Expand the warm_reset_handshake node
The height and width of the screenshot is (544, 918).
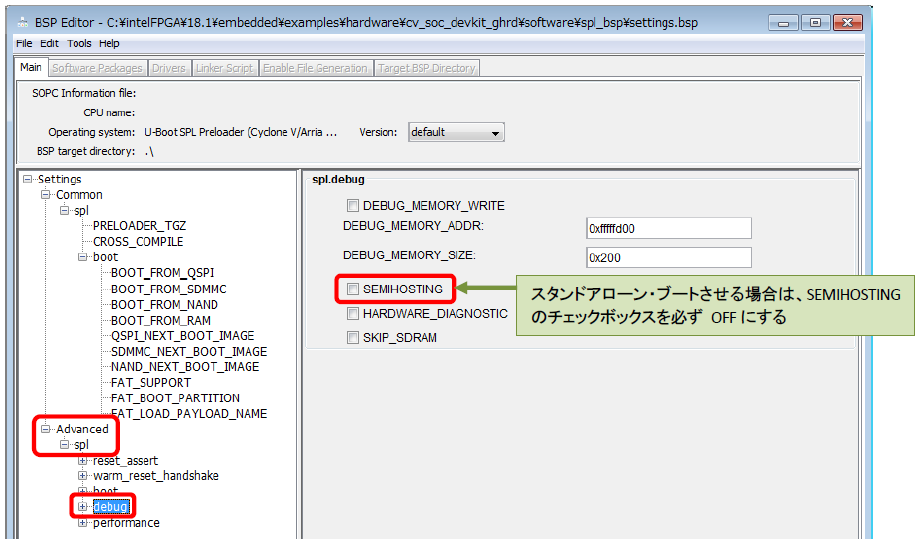pos(83,476)
